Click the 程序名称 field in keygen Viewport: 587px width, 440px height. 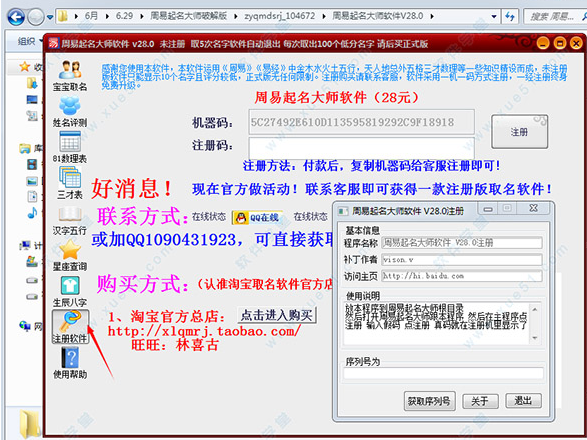click(462, 243)
